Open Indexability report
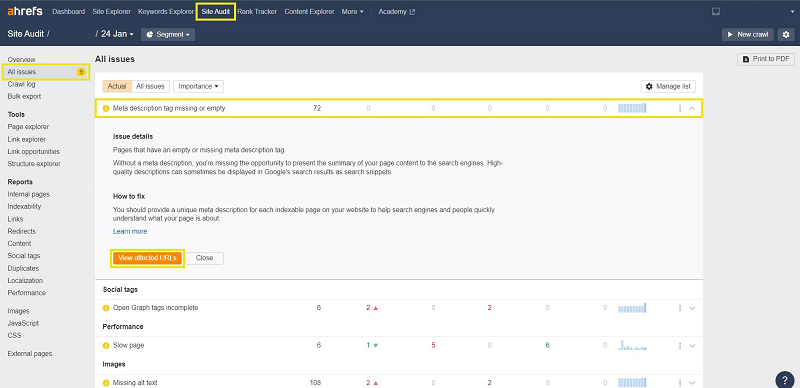The height and width of the screenshot is (388, 800). tap(24, 207)
